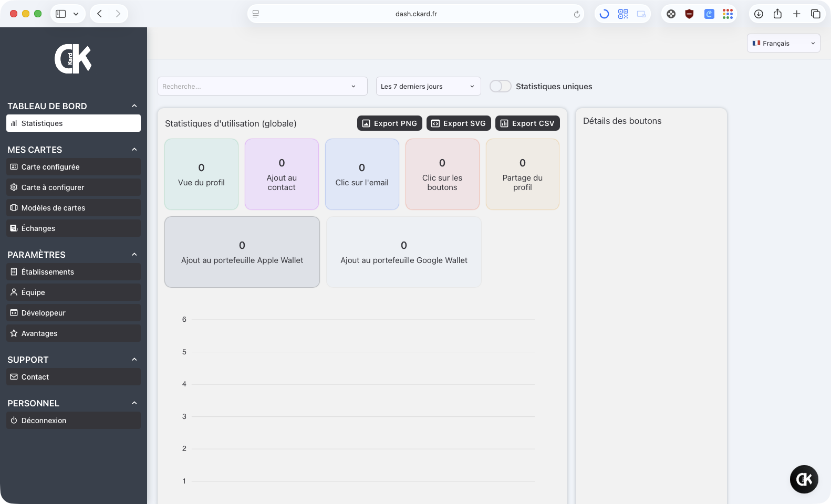
Task: Open Statistiques in the sidebar
Action: coord(74,123)
